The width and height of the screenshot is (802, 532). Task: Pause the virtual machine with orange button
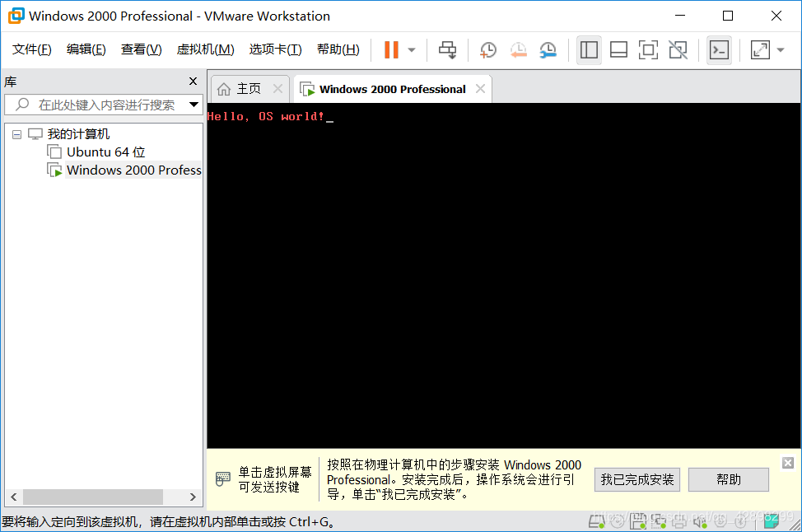[x=391, y=49]
